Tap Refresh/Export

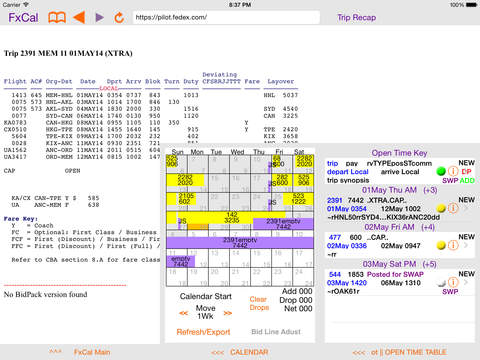pyautogui.click(x=203, y=332)
